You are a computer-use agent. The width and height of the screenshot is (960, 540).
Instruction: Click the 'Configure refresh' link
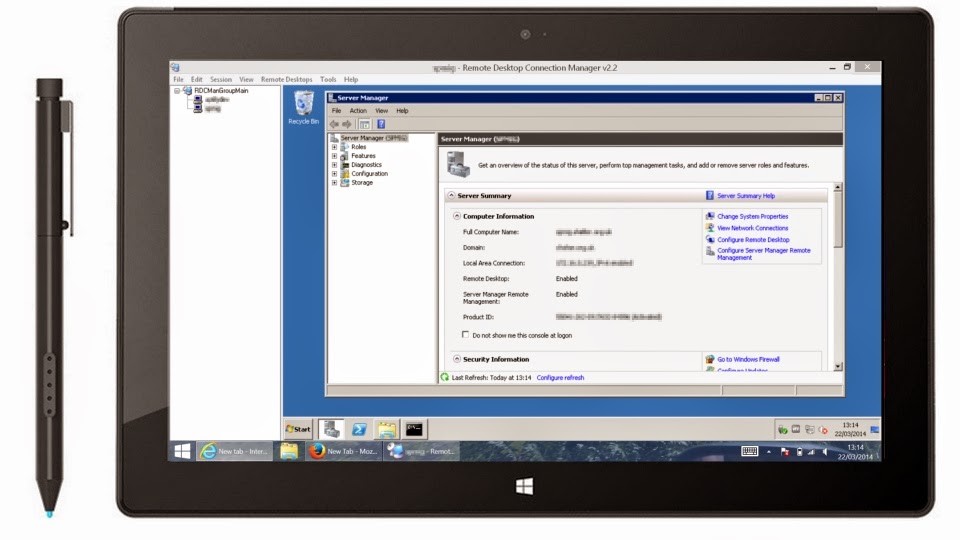pos(560,378)
